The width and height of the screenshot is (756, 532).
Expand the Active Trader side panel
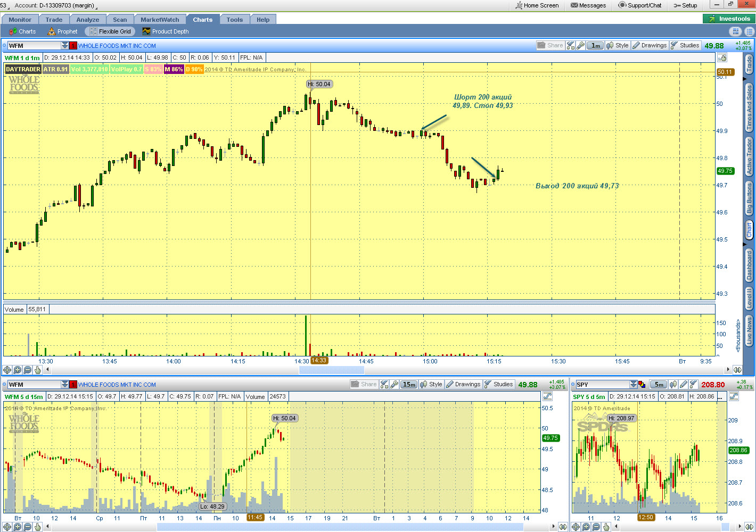(x=749, y=157)
